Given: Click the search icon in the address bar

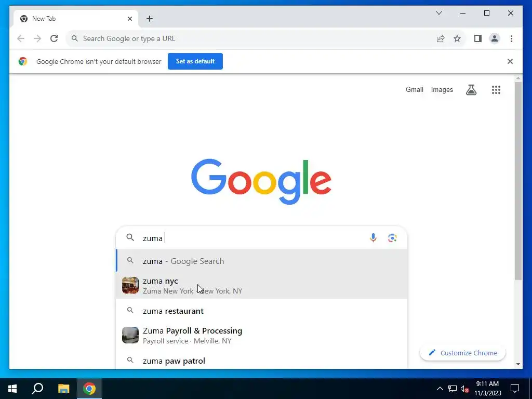Looking at the screenshot, I should 75,38.
